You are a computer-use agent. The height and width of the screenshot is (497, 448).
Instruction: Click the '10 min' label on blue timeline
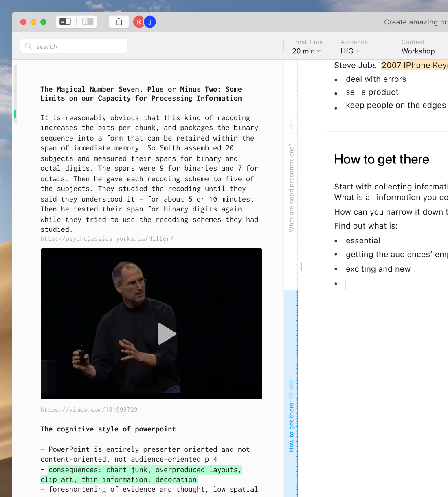(291, 389)
